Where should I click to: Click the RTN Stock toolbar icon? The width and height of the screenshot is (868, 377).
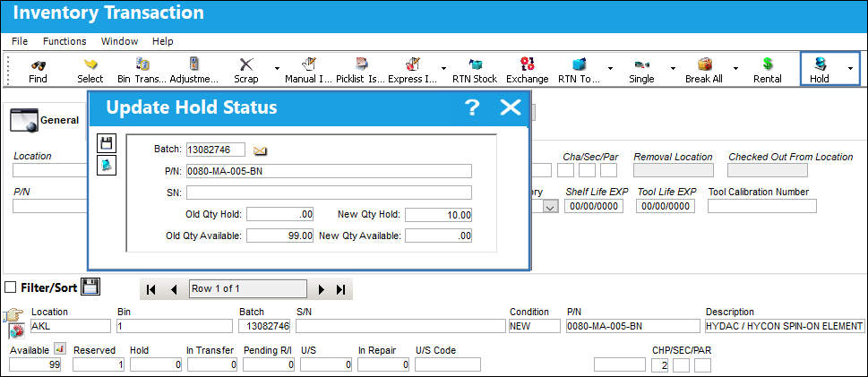475,64
